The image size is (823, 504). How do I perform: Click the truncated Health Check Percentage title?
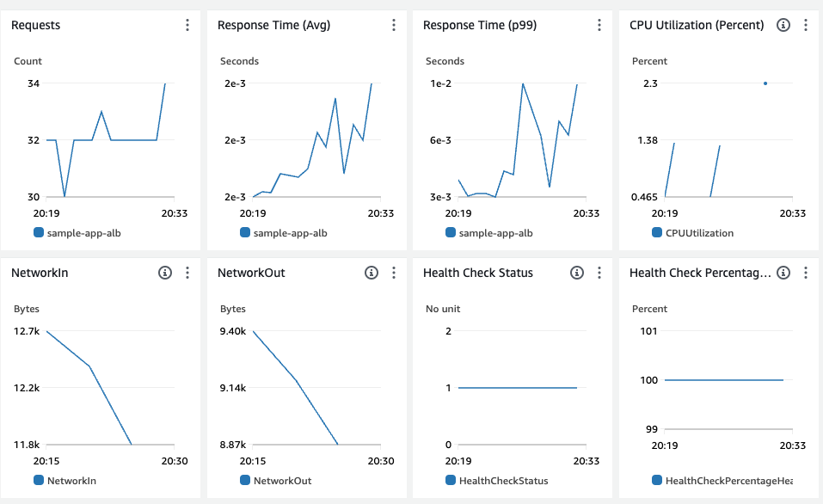coord(700,273)
